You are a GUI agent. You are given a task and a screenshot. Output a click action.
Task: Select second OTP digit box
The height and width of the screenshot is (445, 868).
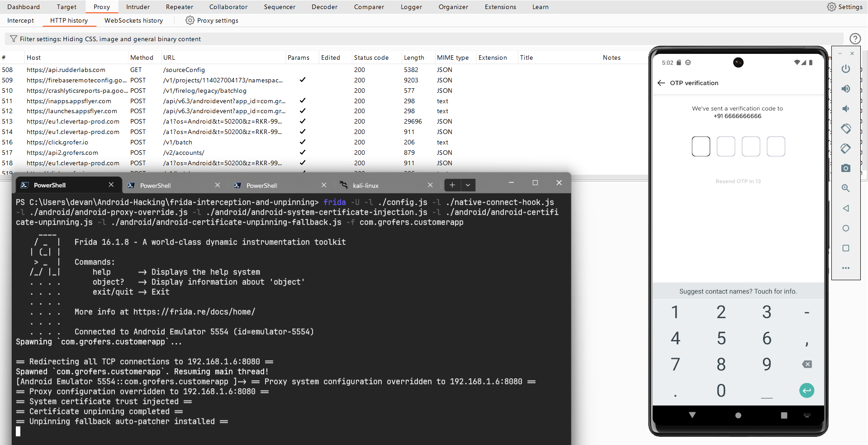726,146
